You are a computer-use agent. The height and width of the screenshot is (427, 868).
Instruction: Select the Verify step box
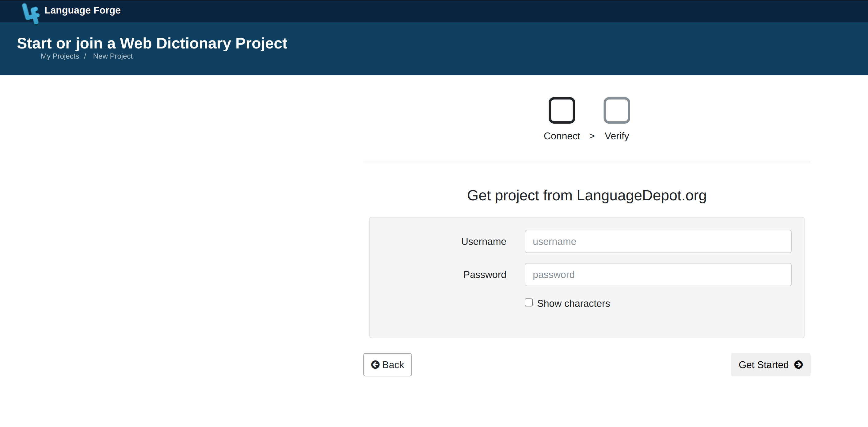point(616,110)
